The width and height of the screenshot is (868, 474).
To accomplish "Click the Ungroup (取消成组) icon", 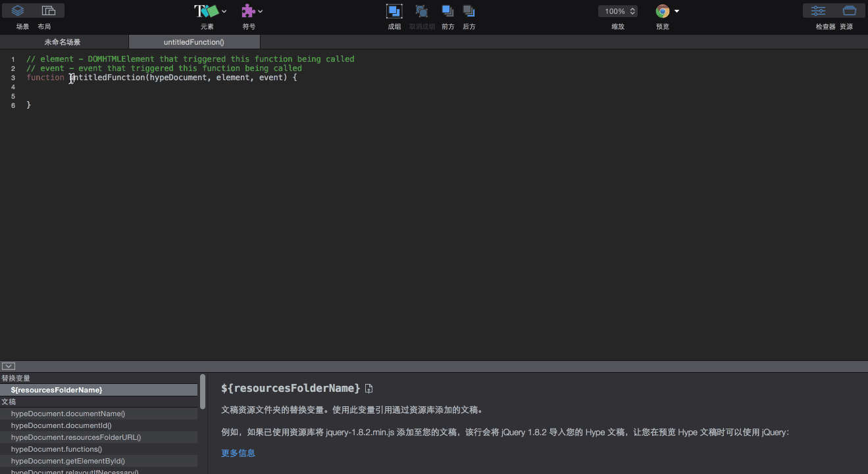I will (422, 11).
